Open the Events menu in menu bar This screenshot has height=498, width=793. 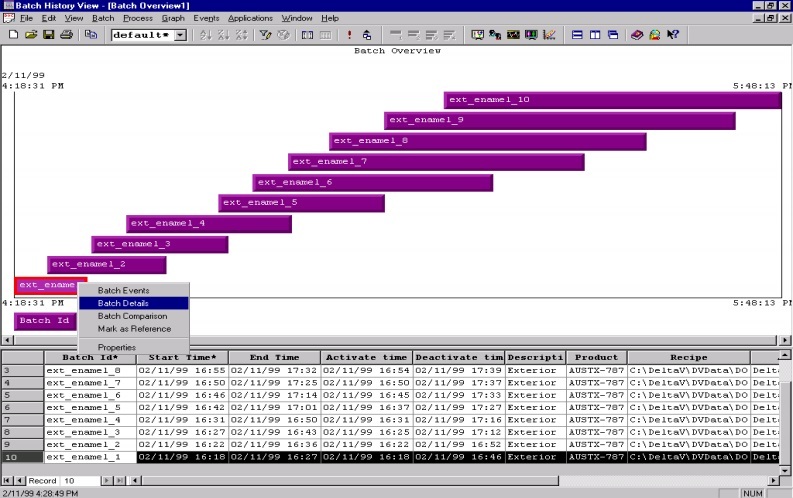point(206,18)
